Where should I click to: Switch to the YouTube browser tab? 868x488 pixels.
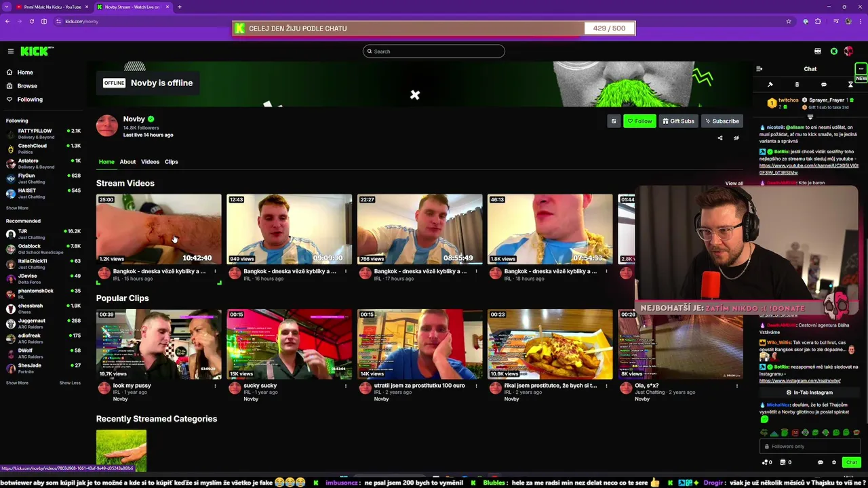52,7
